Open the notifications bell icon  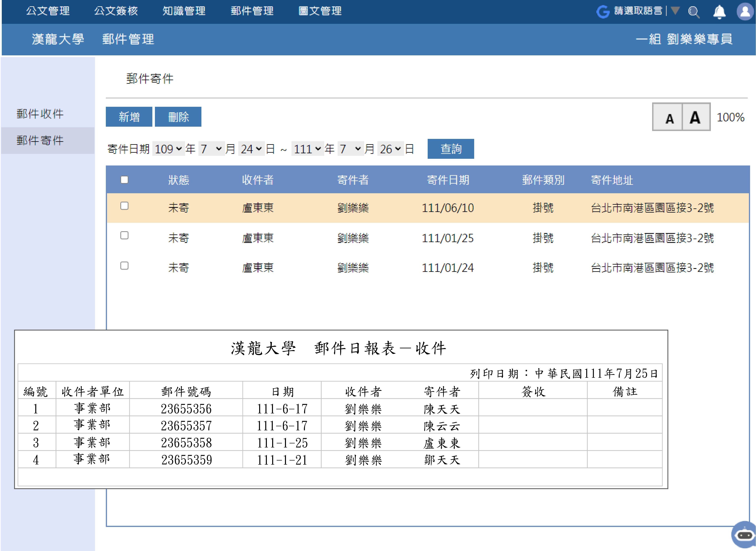pos(719,12)
